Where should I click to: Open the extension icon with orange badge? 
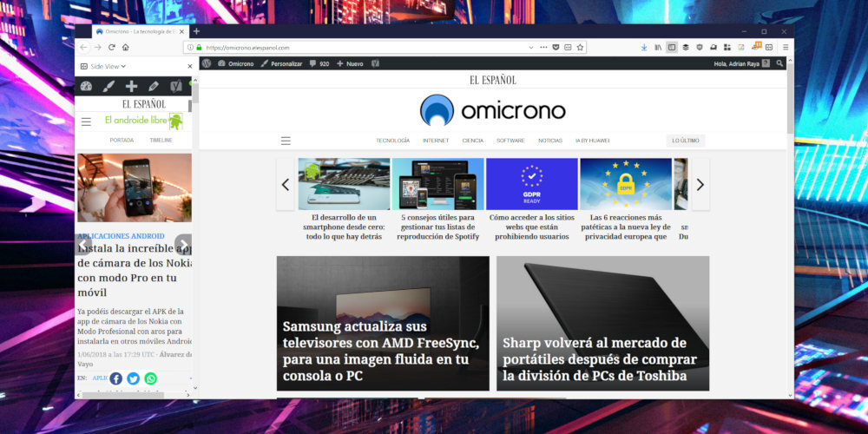pyautogui.click(x=756, y=47)
